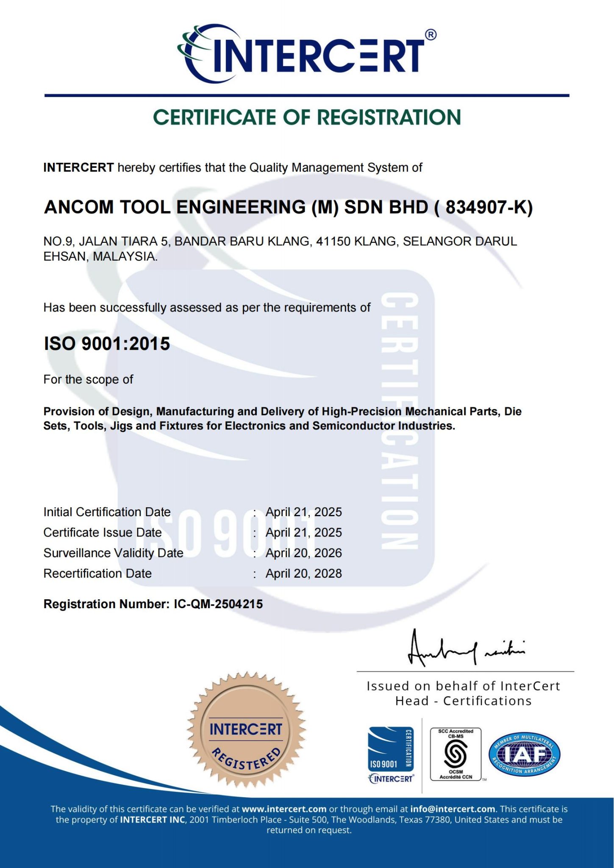614x868 pixels.
Task: Click the InterCert logo at the top
Action: tap(306, 53)
